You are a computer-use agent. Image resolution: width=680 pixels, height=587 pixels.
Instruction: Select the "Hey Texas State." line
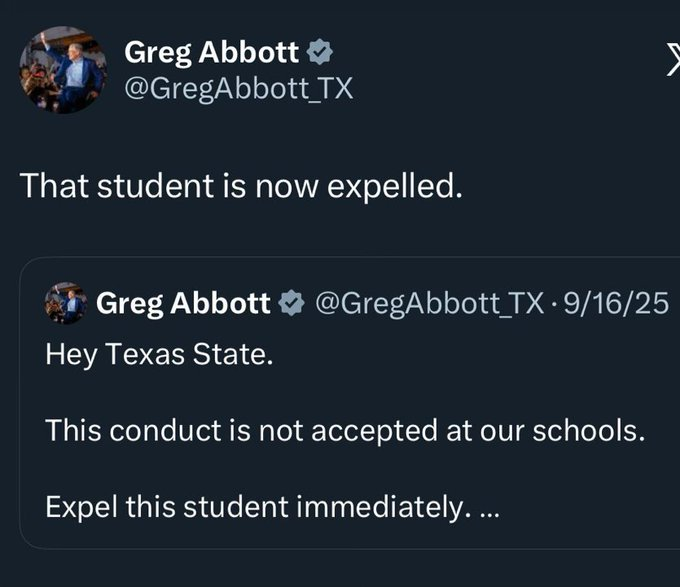point(158,355)
